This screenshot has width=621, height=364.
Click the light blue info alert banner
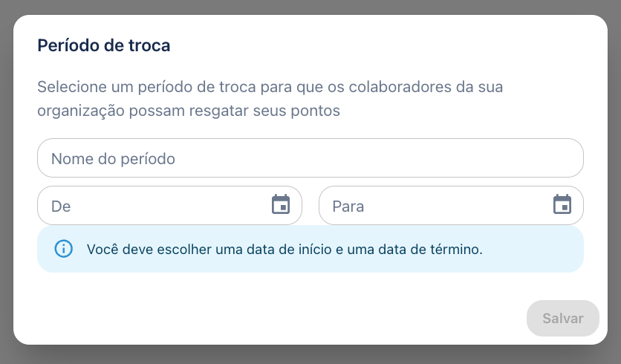(310, 249)
